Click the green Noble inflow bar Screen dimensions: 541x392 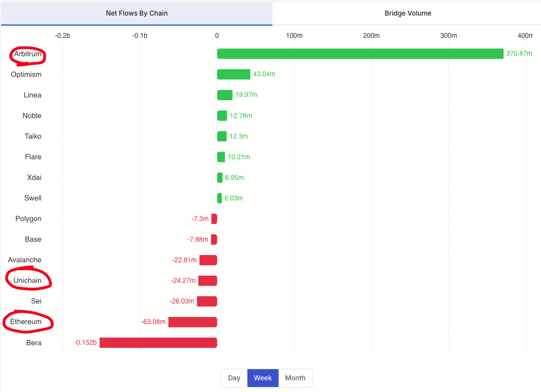(222, 115)
